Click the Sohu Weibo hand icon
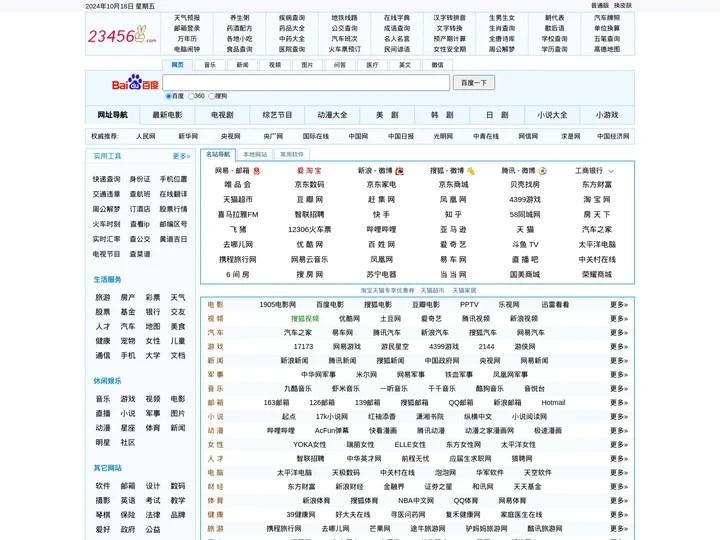This screenshot has height=540, width=720. 471,171
